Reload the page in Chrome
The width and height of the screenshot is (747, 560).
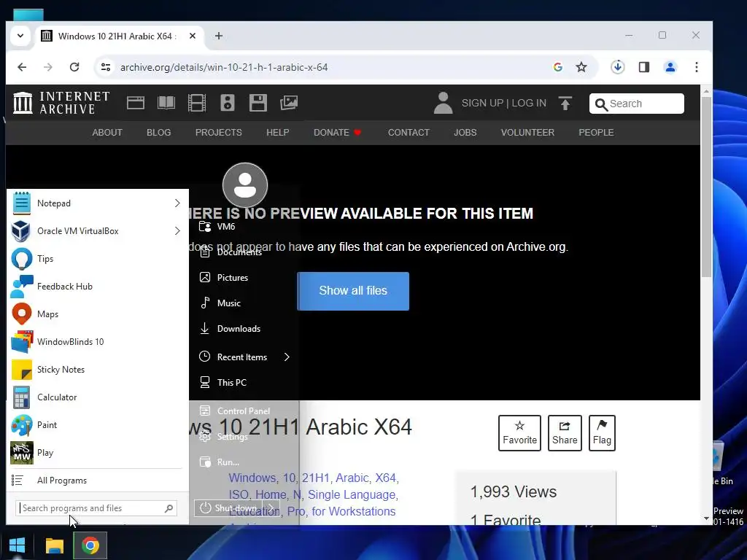click(x=74, y=67)
